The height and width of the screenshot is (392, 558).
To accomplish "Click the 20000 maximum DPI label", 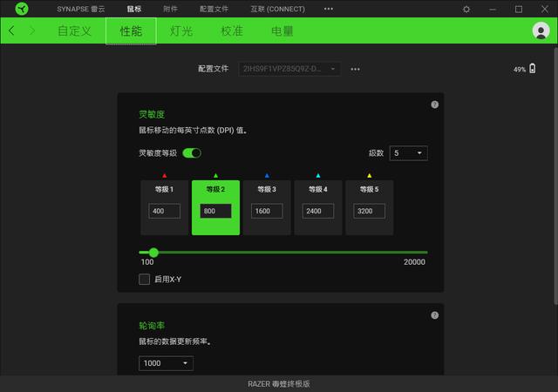I will [x=414, y=262].
